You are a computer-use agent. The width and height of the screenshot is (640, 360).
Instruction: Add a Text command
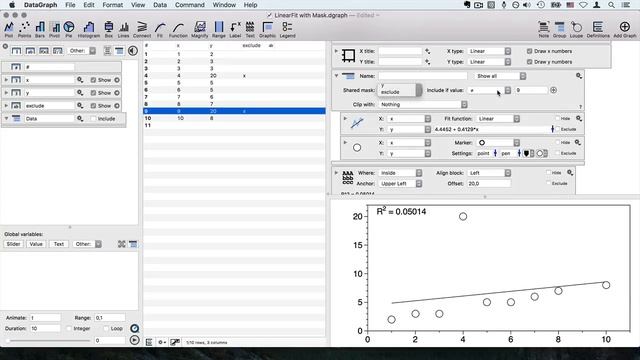tap(250, 29)
